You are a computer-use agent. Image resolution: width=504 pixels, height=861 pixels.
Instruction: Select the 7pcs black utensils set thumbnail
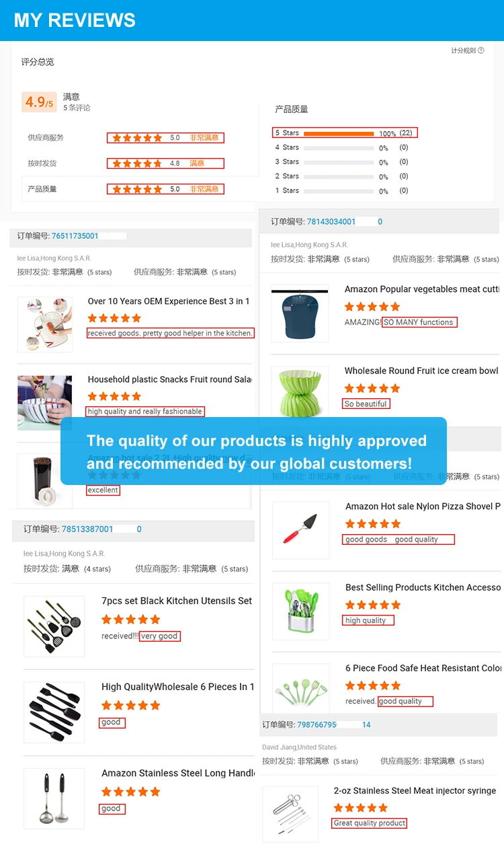[54, 626]
